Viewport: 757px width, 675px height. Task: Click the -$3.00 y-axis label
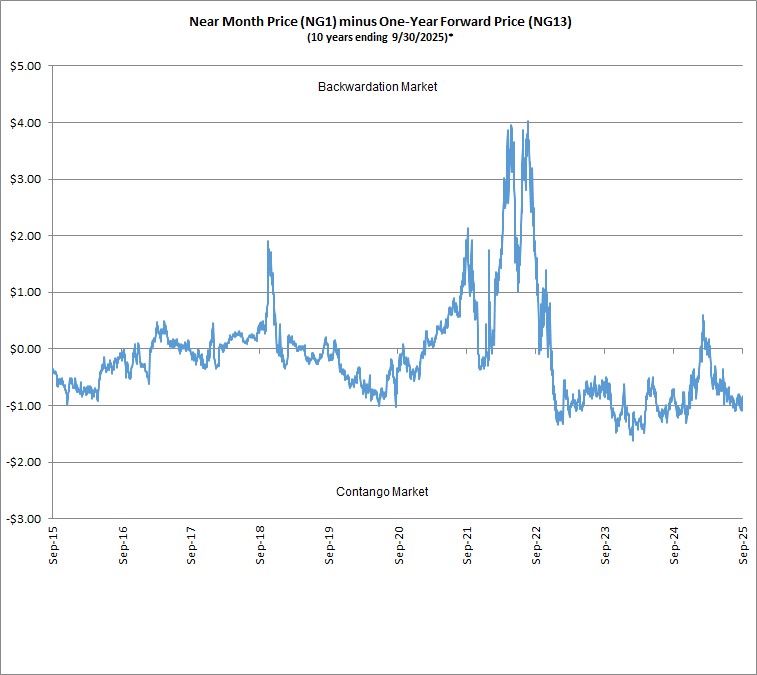coord(24,520)
